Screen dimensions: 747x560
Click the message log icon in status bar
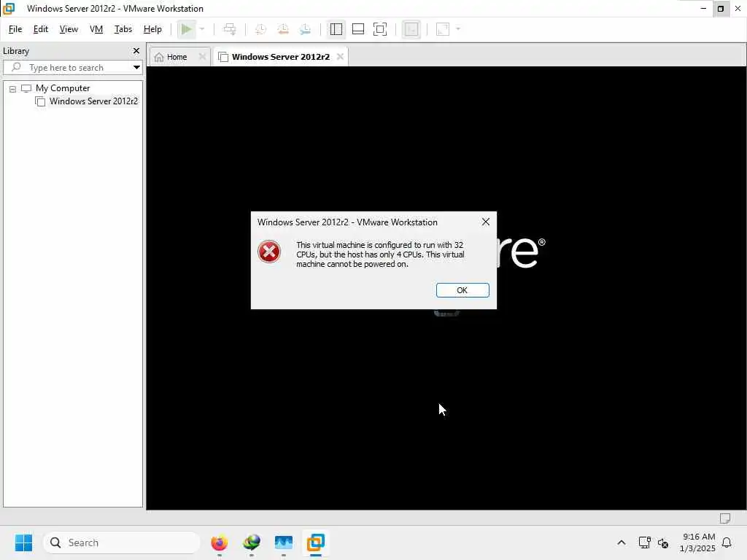(x=725, y=518)
